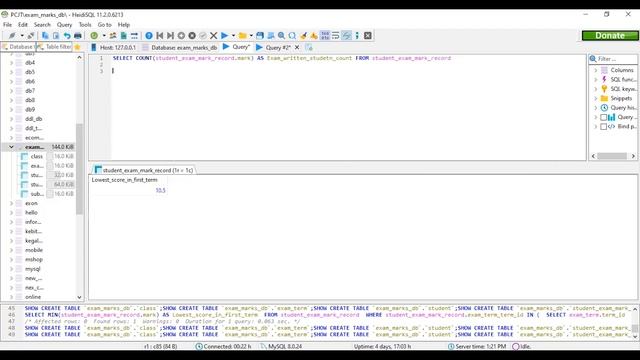Expand the ddl_db database node
Screen dimensions: 640x360
pyautogui.click(x=11, y=119)
